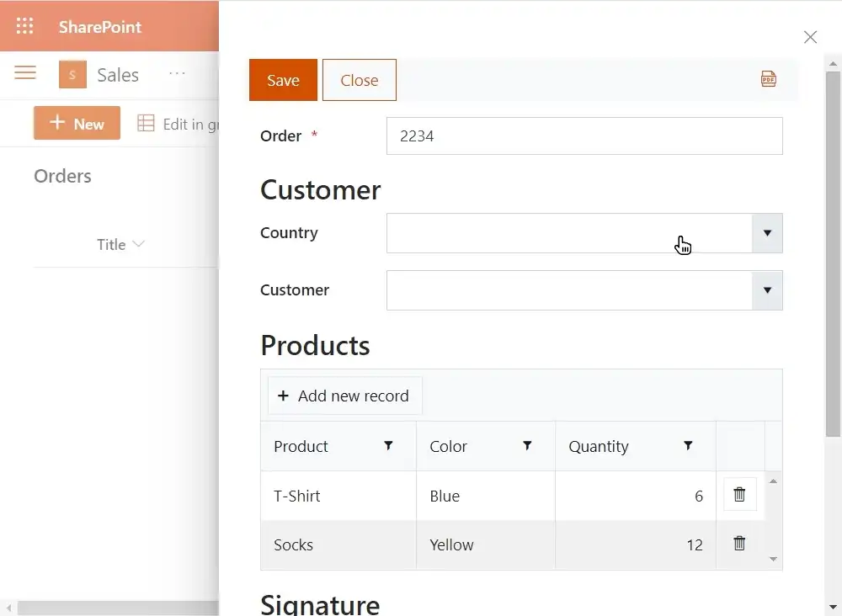Open the hamburger navigation menu

coord(25,72)
